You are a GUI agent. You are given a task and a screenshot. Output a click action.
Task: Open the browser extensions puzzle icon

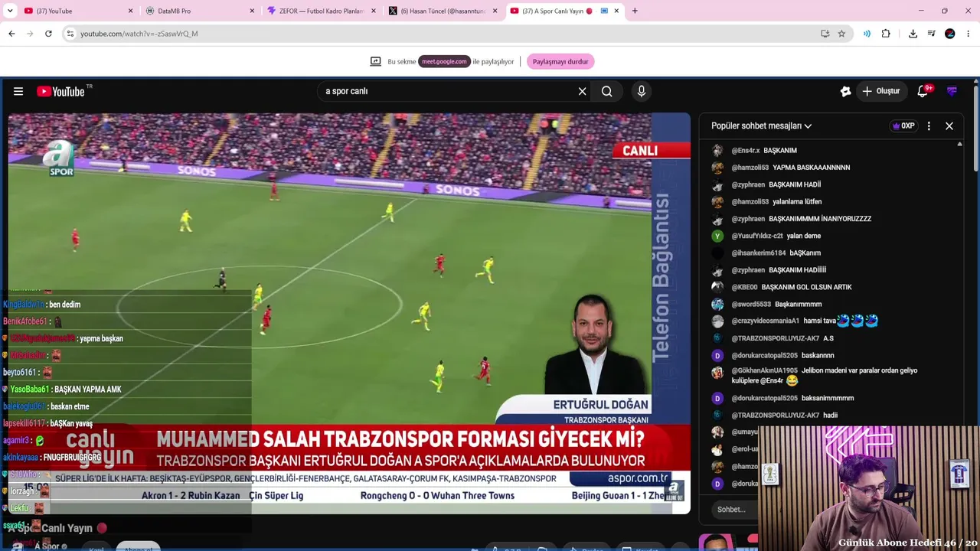click(x=886, y=34)
